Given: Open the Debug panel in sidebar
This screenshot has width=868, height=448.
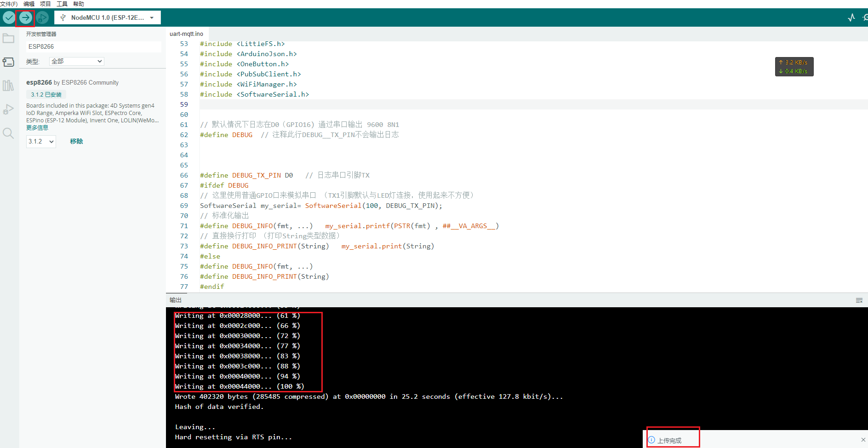Looking at the screenshot, I should (8, 109).
